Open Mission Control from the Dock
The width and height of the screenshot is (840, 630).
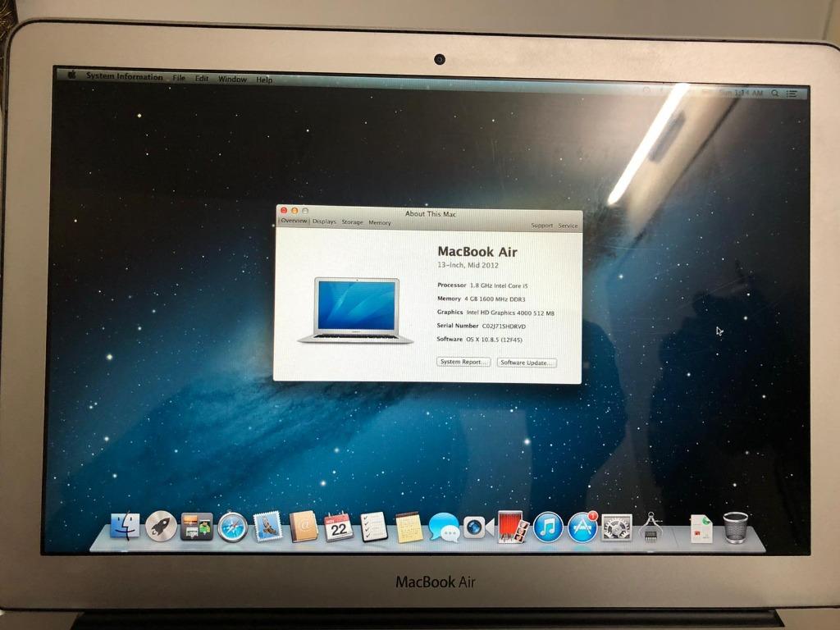point(197,527)
